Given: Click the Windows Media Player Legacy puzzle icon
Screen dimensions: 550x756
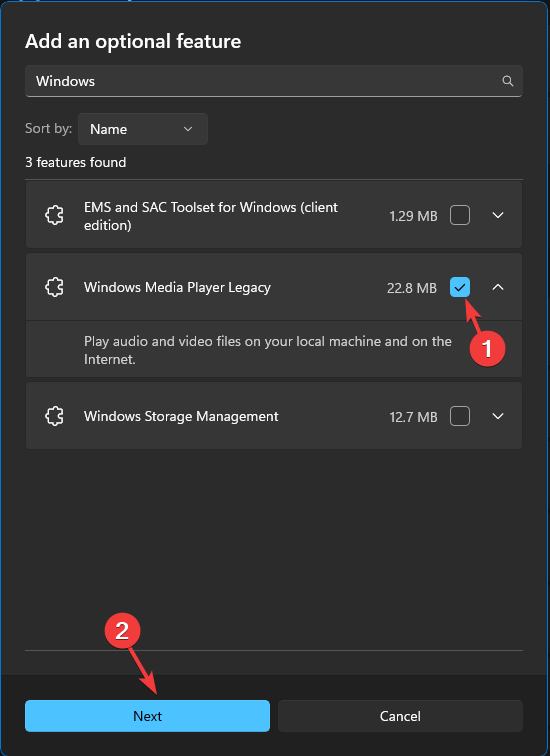Looking at the screenshot, I should pos(54,287).
